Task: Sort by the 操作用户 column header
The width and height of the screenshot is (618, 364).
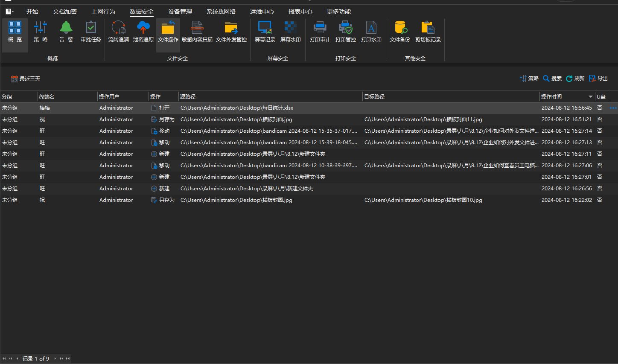Action: coord(123,97)
